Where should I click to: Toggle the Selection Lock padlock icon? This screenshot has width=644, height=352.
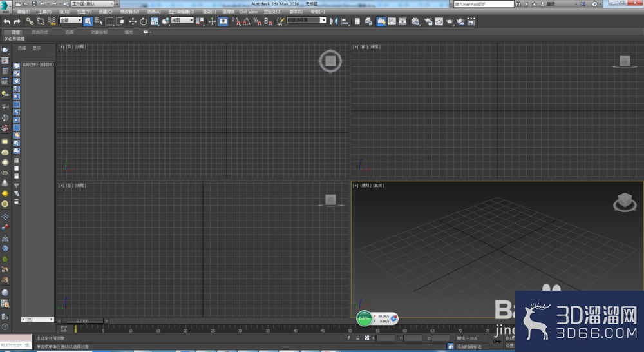(x=357, y=338)
